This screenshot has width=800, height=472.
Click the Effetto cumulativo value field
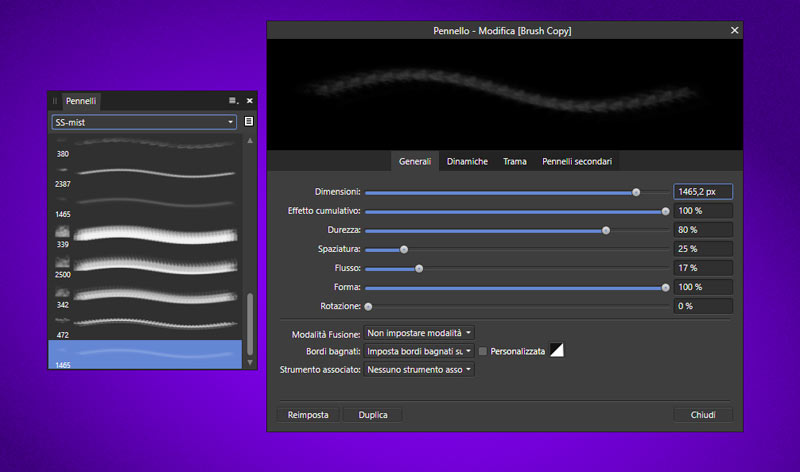(703, 211)
